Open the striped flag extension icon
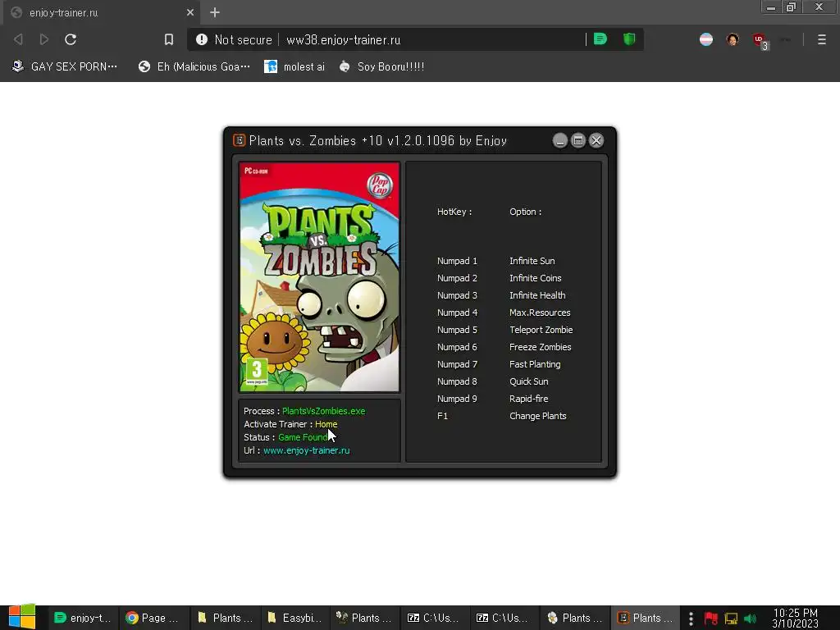 [x=706, y=39]
